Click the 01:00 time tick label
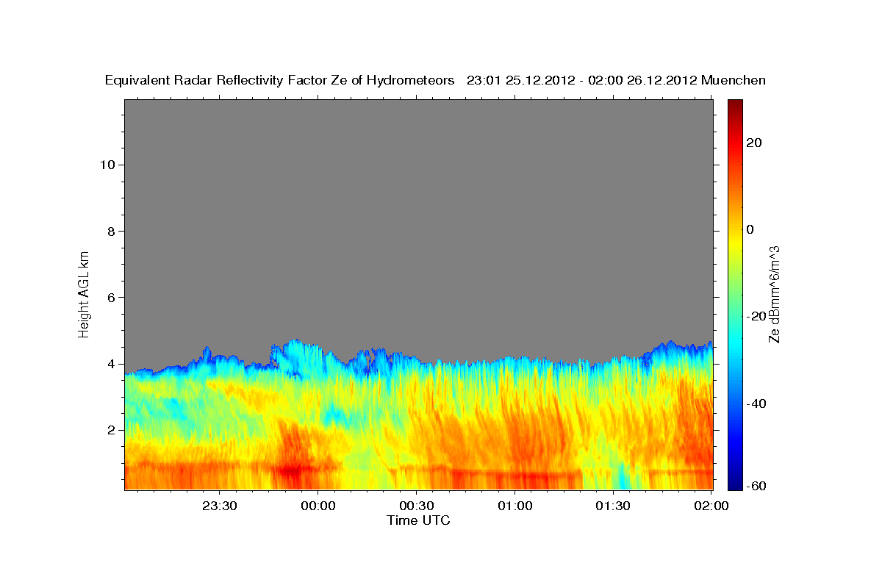This screenshot has height=588, width=882. click(514, 506)
